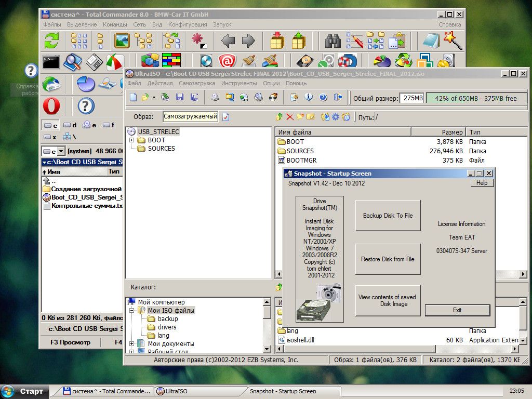The width and height of the screenshot is (532, 399).
Task: Select drive d button in Total Commander
Action: coord(70,125)
